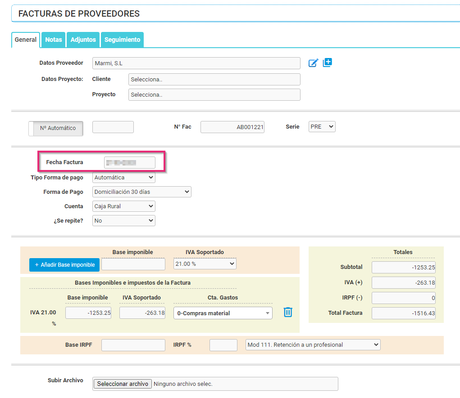This screenshot has width=460, height=398.
Task: Open Mod 111 retención dropdown
Action: click(x=313, y=345)
